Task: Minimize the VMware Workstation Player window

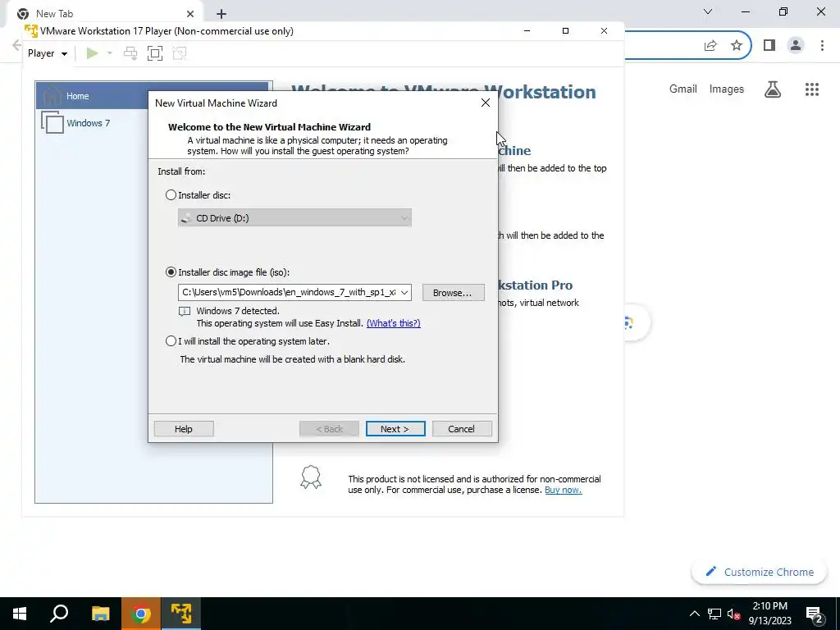Action: 527,30
